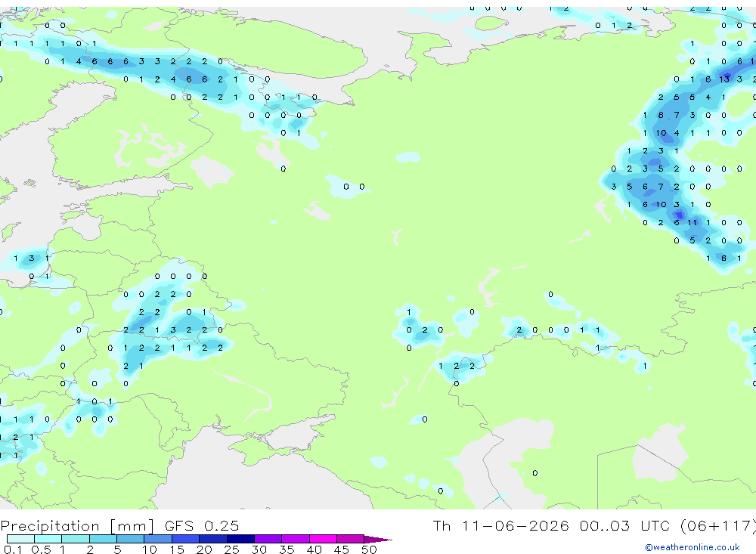Click the 0.1–0.5 mm legend color swatch
The height and width of the screenshot is (554, 756).
pyautogui.click(x=20, y=539)
